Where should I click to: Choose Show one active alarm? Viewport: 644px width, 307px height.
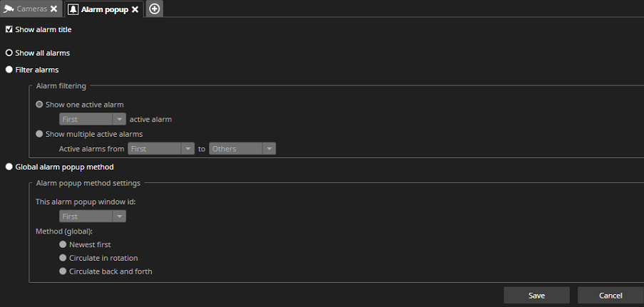point(40,104)
